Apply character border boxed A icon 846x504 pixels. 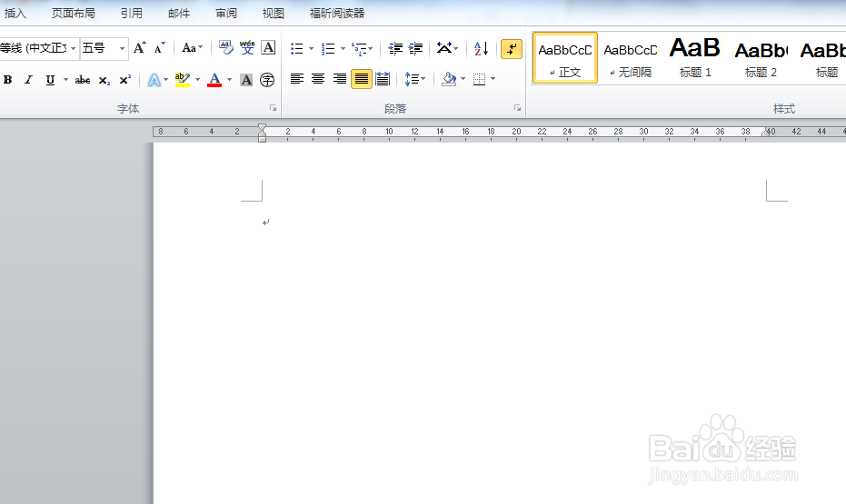pyautogui.click(x=268, y=48)
